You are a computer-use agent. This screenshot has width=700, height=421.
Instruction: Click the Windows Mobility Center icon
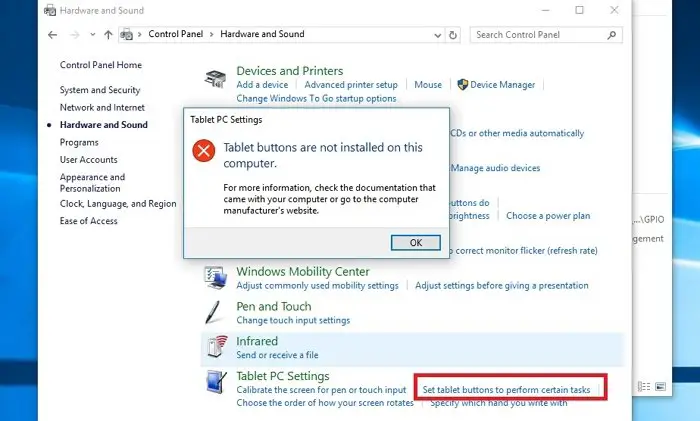click(215, 278)
